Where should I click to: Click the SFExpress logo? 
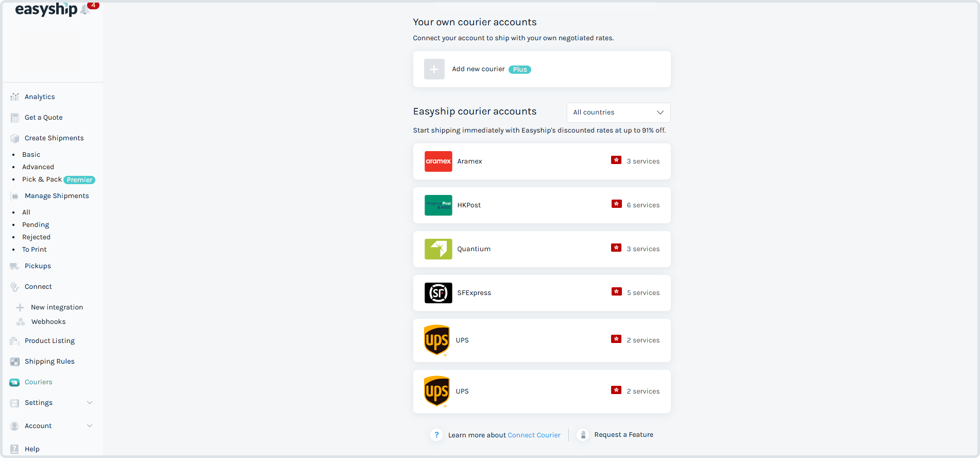point(438,293)
